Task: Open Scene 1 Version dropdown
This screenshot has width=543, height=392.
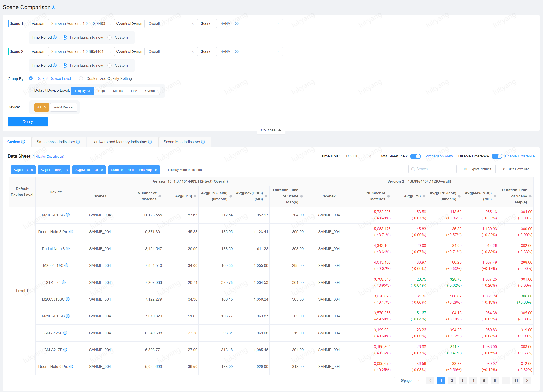Action: [x=81, y=24]
